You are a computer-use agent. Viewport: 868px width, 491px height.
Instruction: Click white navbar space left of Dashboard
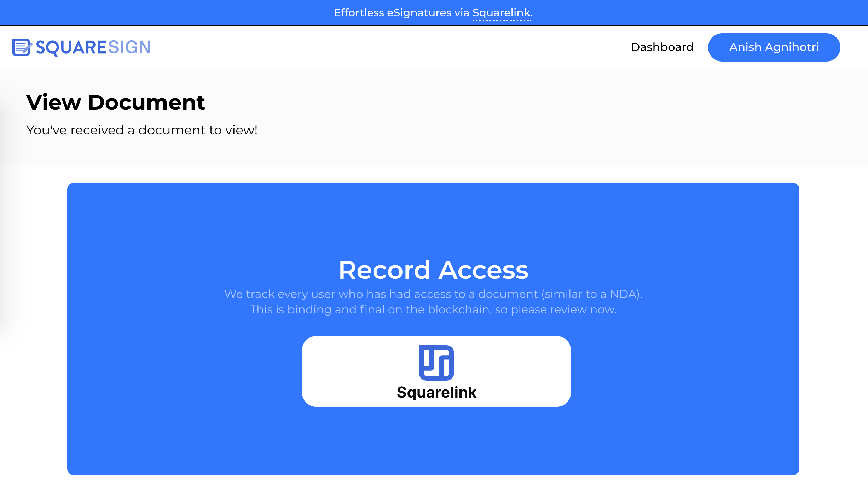pos(389,47)
